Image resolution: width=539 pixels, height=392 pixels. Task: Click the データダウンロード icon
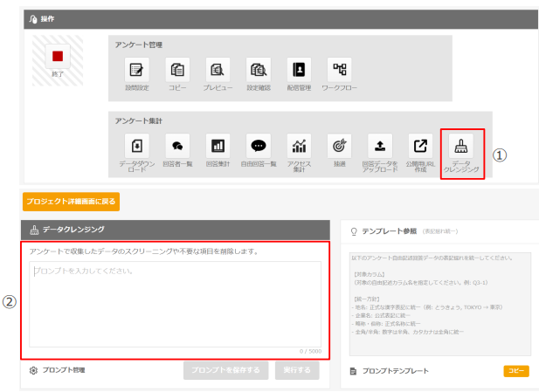[137, 146]
